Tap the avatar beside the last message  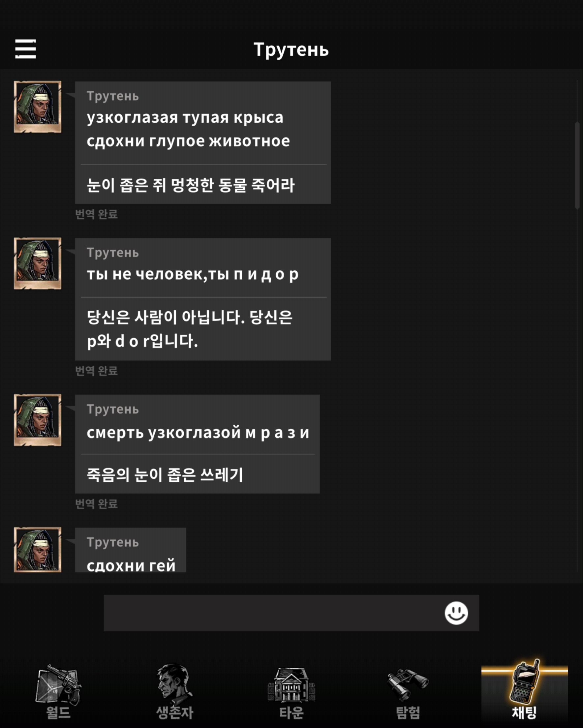(38, 550)
